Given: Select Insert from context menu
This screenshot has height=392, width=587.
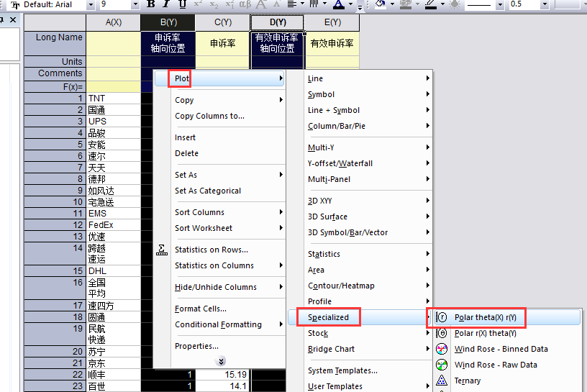Looking at the screenshot, I should [x=219, y=137].
